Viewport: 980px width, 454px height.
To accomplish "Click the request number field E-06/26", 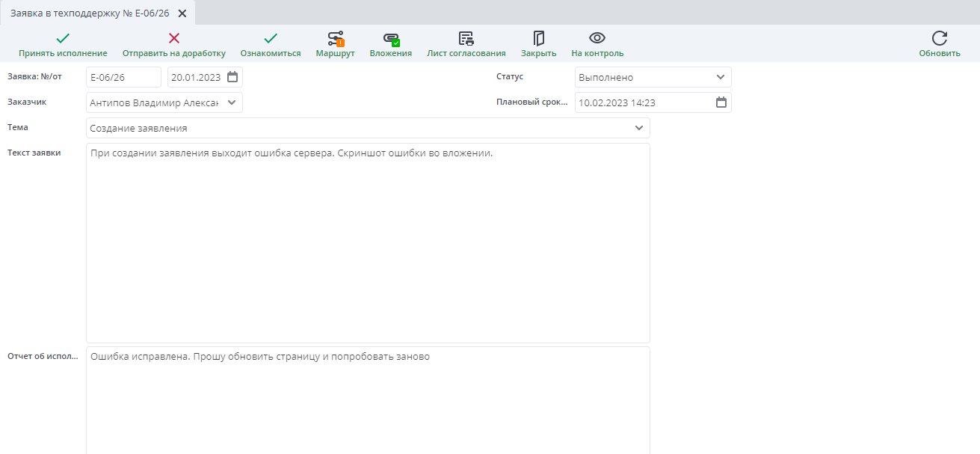I will click(x=123, y=77).
